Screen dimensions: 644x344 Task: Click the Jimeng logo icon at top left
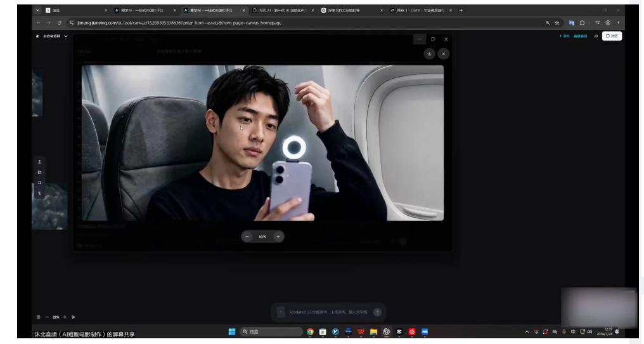(38, 36)
